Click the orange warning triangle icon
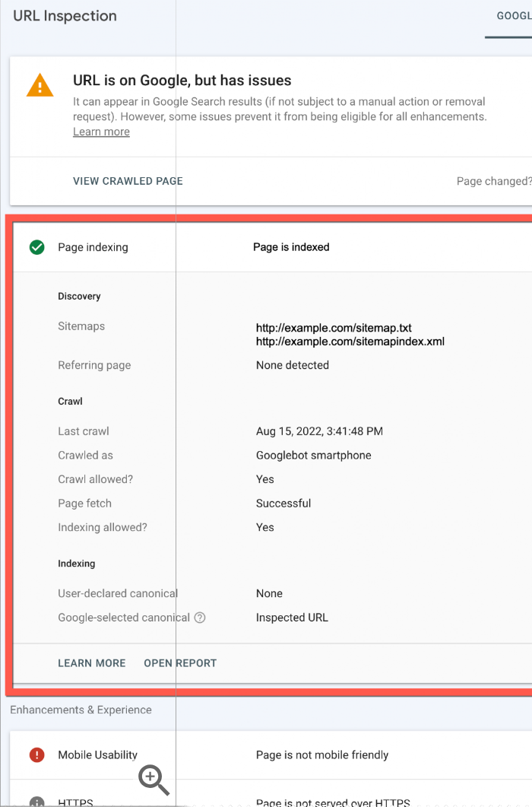This screenshot has width=532, height=807. [x=40, y=85]
